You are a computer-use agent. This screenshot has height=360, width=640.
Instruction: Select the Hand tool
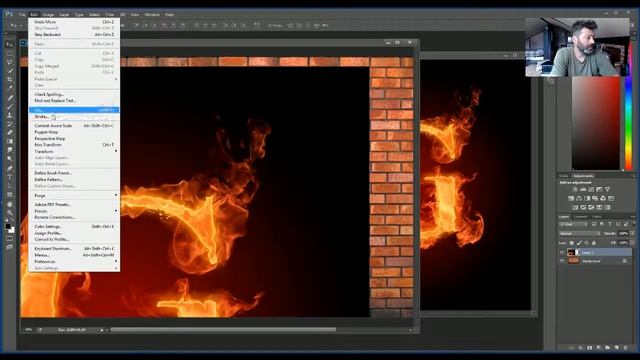click(x=9, y=204)
